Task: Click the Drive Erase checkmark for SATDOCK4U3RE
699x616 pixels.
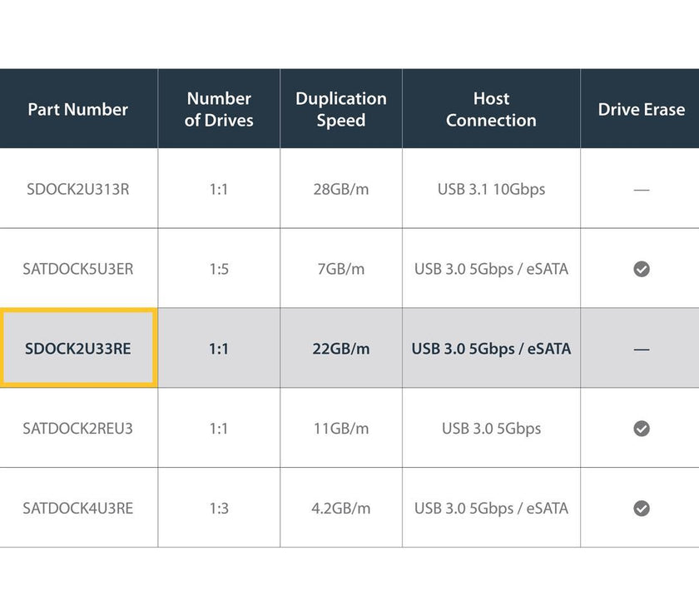Action: tap(641, 509)
